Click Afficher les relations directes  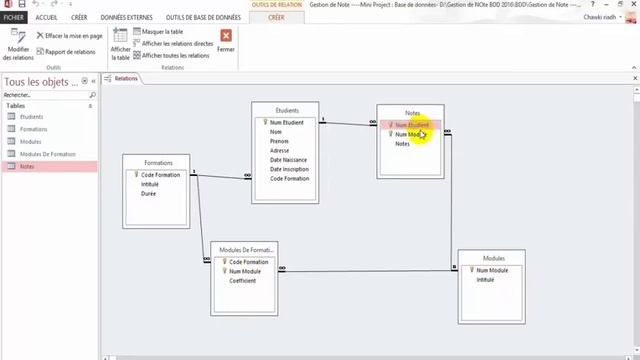[173, 43]
